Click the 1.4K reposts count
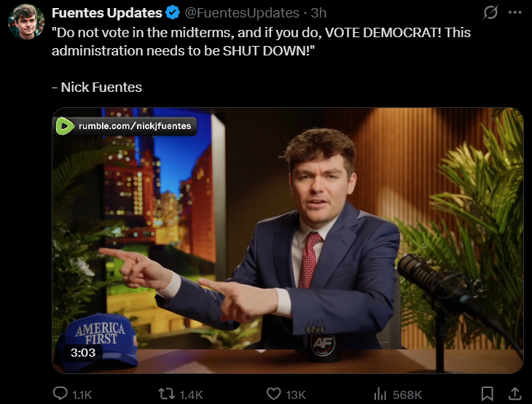532x404 pixels. click(191, 395)
